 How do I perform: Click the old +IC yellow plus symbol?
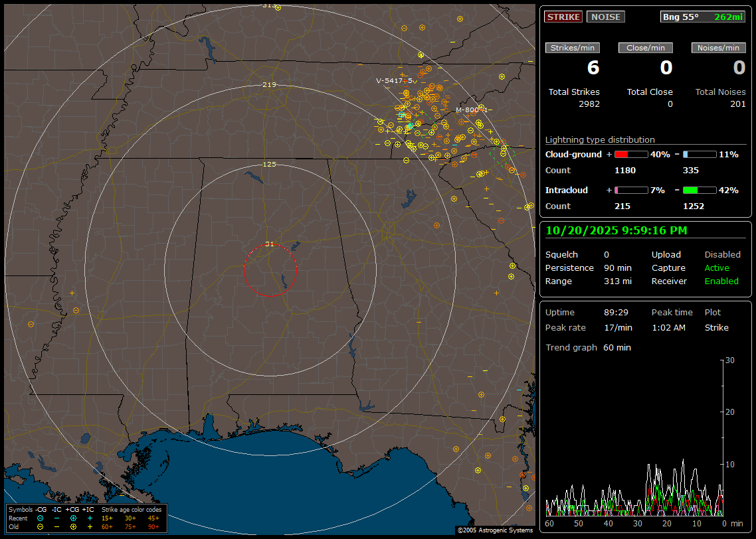coord(90,526)
